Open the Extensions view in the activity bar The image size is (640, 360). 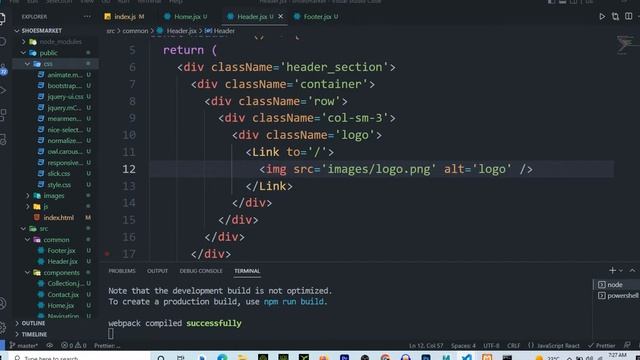pos(2,115)
